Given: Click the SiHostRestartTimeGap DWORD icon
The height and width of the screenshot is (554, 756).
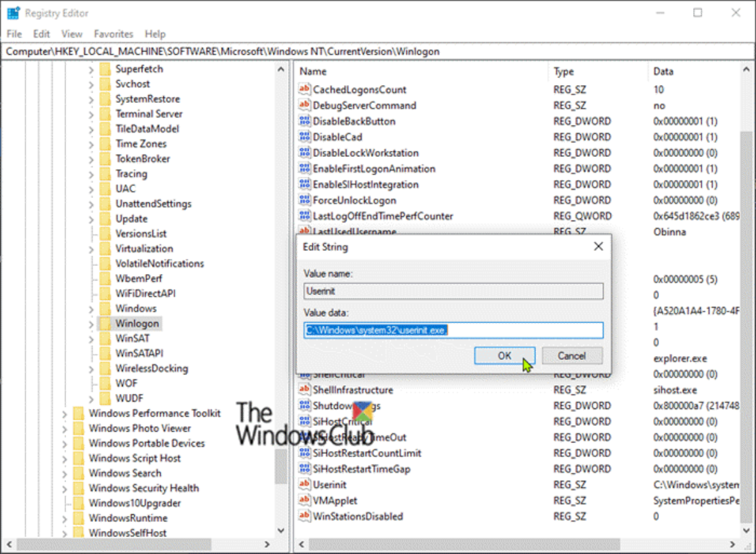Looking at the screenshot, I should 305,468.
